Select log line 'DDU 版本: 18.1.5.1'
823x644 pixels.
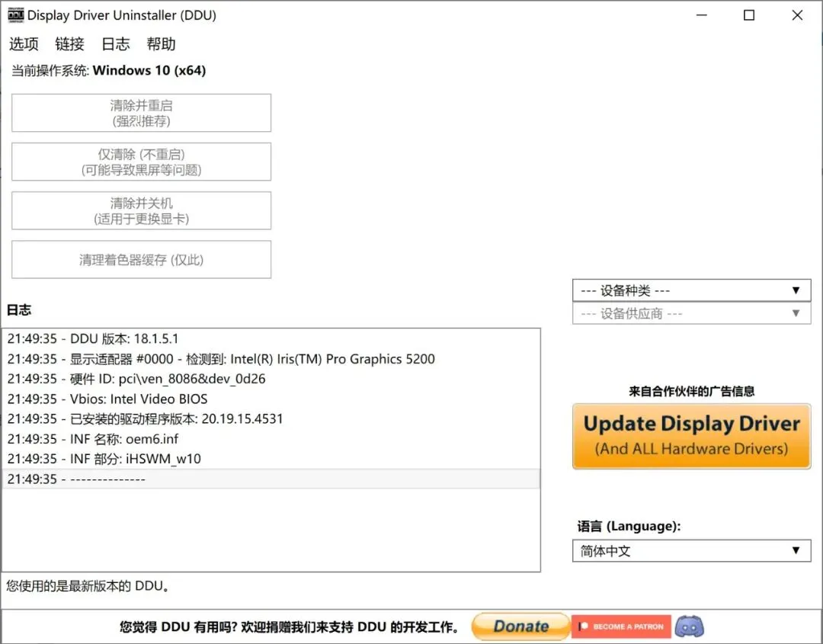[271, 338]
